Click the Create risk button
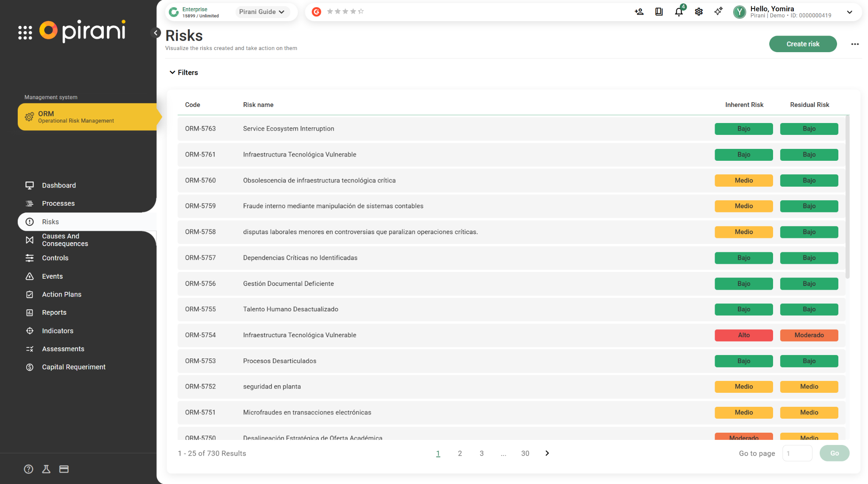Viewport: 868px width, 484px height. click(802, 44)
